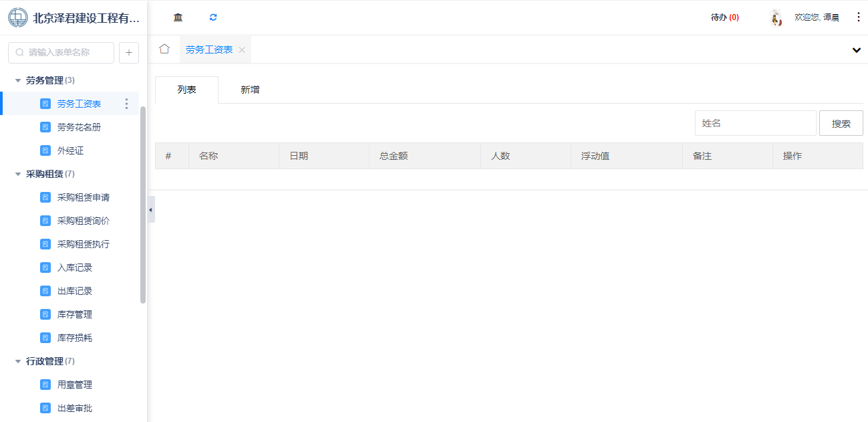The height and width of the screenshot is (422, 868).
Task: Open 入库记录 form
Action: [x=75, y=268]
